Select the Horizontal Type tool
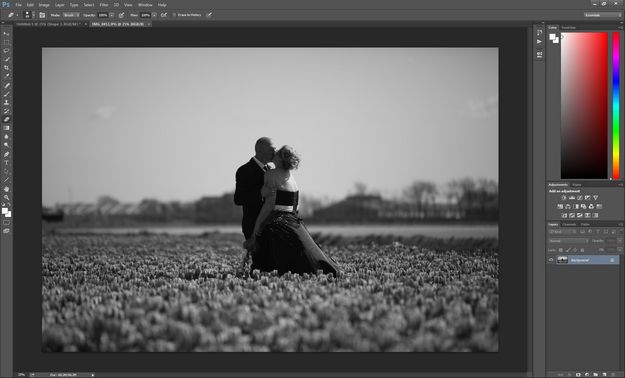 pos(6,163)
